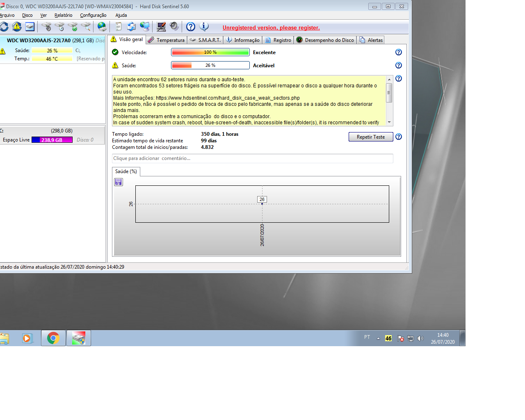The width and height of the screenshot is (525, 420).
Task: Select the Saúde (%) graph tab
Action: (126, 171)
